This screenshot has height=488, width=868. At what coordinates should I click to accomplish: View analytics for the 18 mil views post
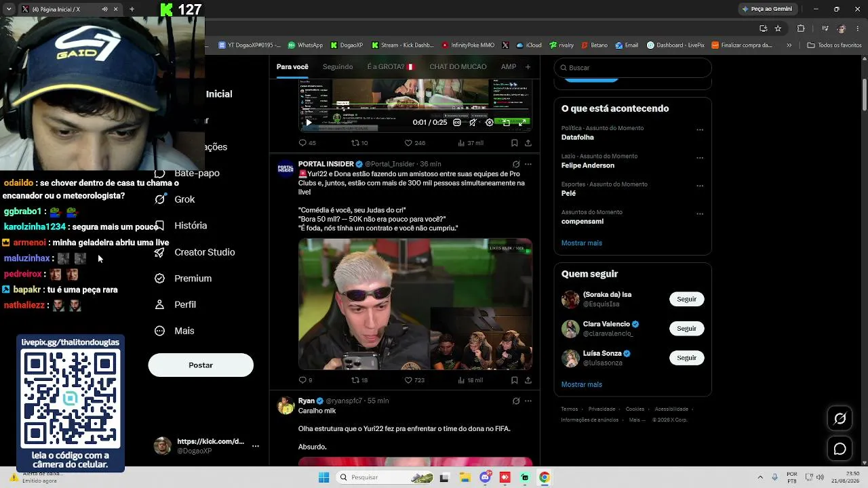[471, 380]
